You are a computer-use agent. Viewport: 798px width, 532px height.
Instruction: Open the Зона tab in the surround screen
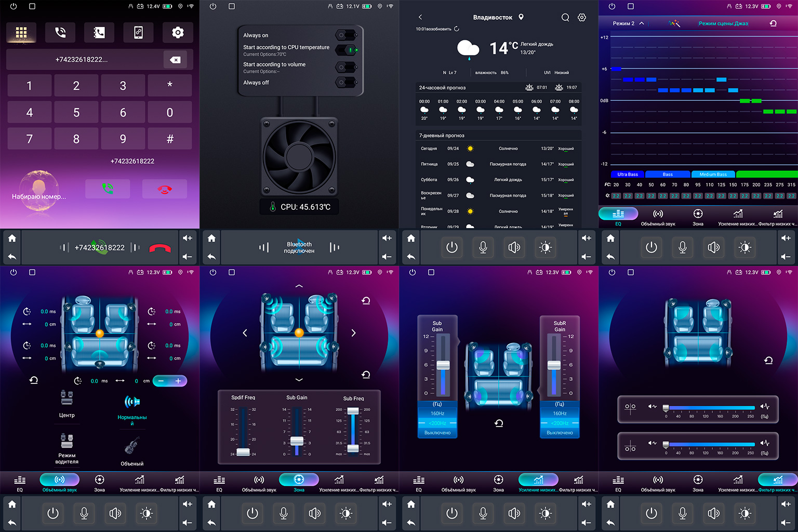point(100,483)
